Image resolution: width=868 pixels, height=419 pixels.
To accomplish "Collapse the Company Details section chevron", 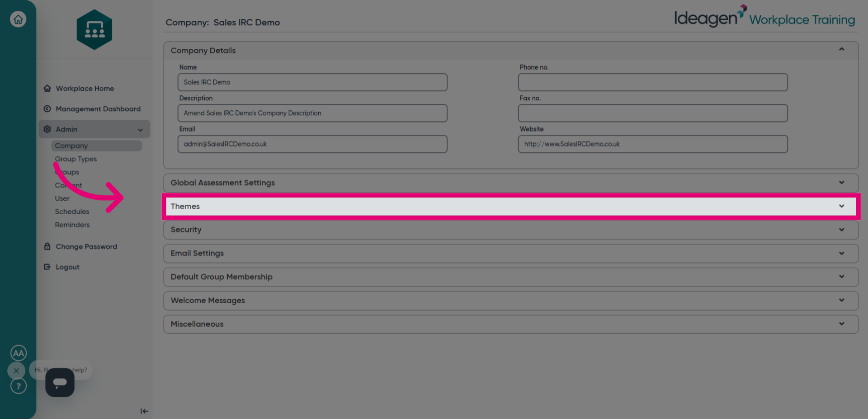I will [842, 49].
